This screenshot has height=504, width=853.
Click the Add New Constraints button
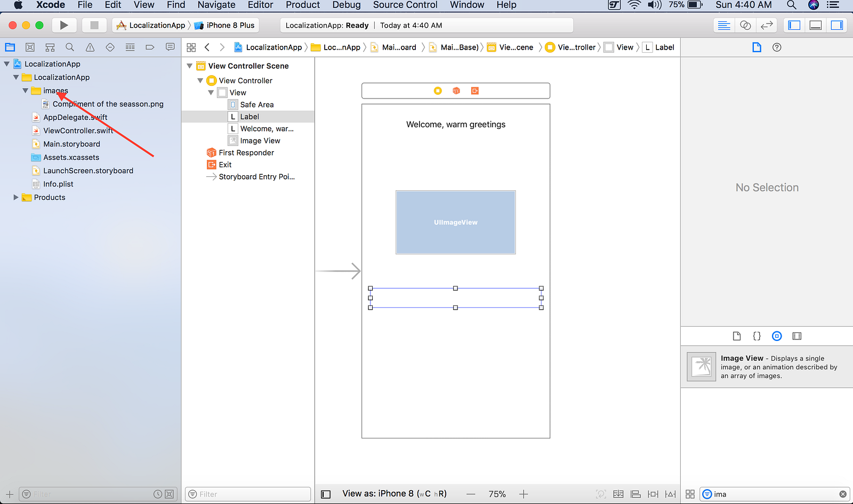pyautogui.click(x=653, y=494)
